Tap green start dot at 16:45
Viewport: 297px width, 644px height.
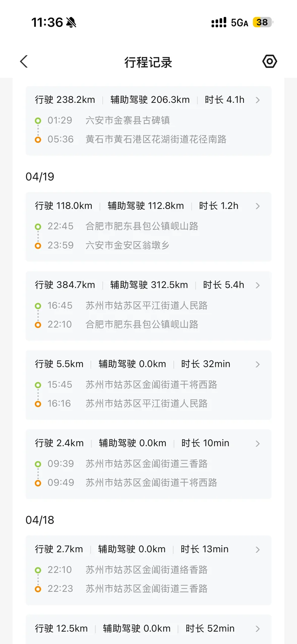(38, 306)
